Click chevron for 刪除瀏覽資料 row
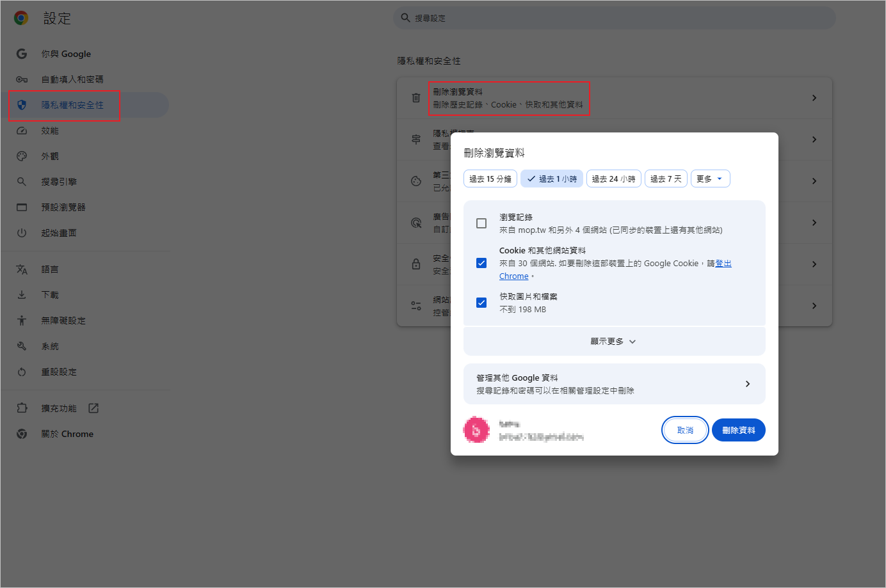 click(814, 98)
